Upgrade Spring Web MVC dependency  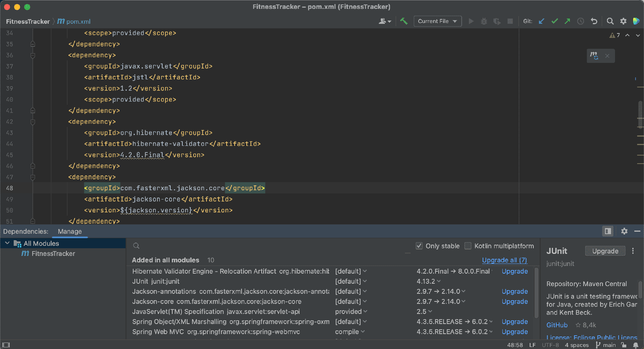514,332
